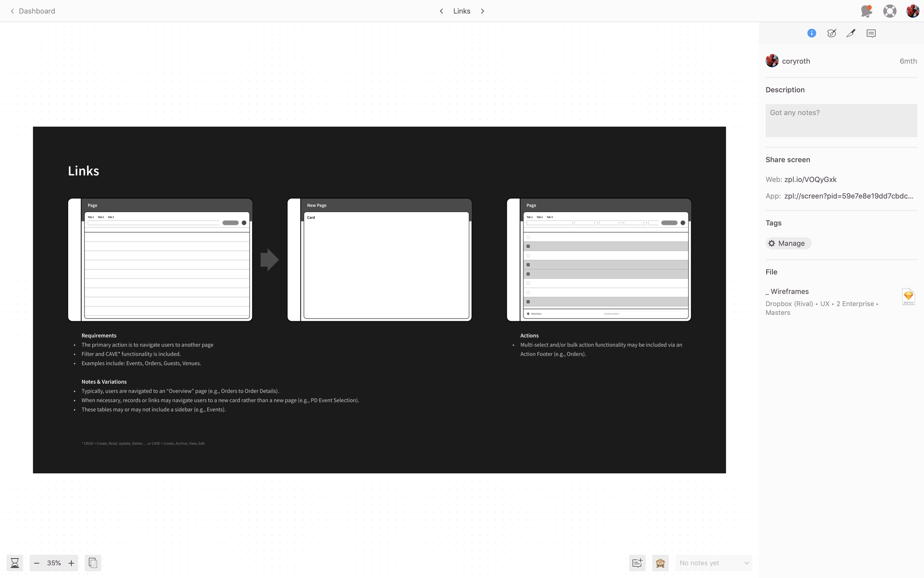The image size is (924, 578).
Task: Open version history hourglass icon
Action: (15, 563)
